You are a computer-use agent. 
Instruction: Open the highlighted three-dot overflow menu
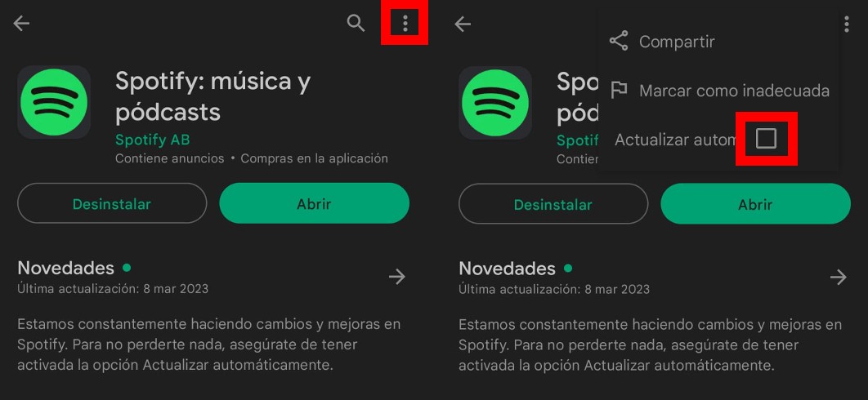coord(405,23)
